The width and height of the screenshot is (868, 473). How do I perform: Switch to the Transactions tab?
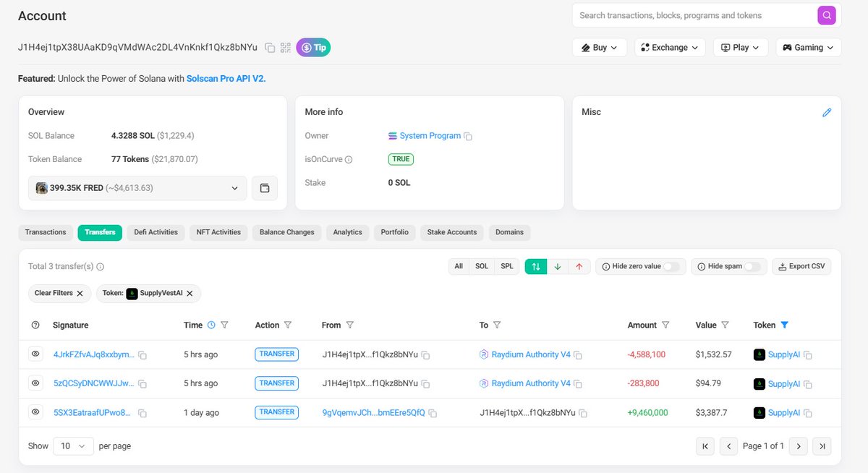tap(46, 232)
